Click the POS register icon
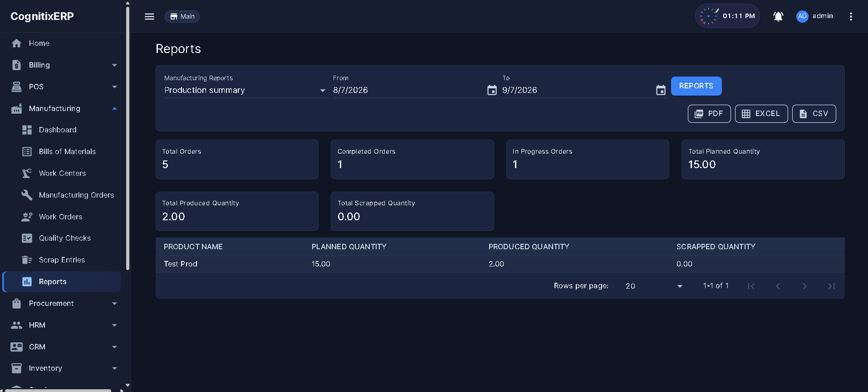 point(17,87)
